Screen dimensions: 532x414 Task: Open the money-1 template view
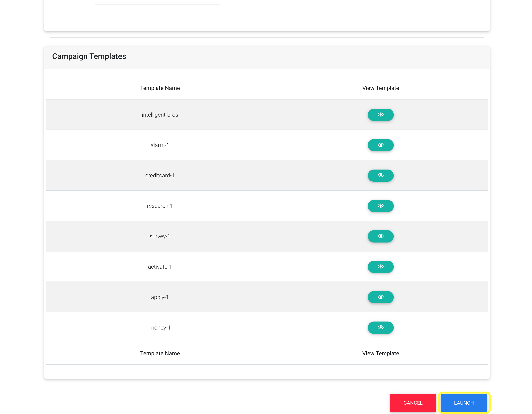click(x=380, y=328)
